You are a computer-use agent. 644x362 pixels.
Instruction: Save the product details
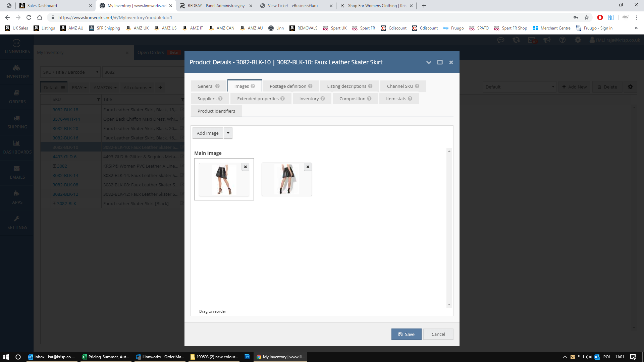pos(406,334)
